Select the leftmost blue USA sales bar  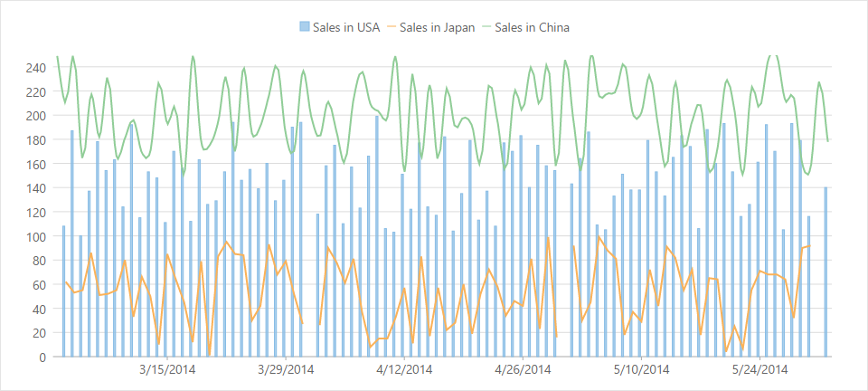click(63, 291)
